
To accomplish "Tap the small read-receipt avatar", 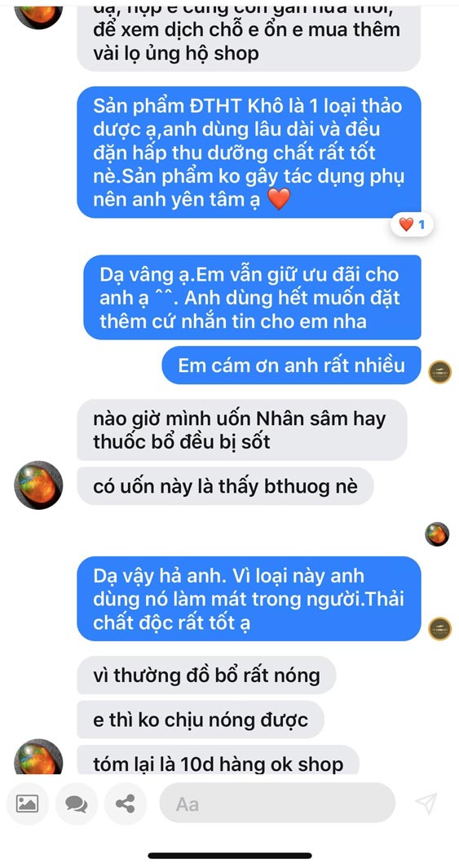I will coord(437,534).
